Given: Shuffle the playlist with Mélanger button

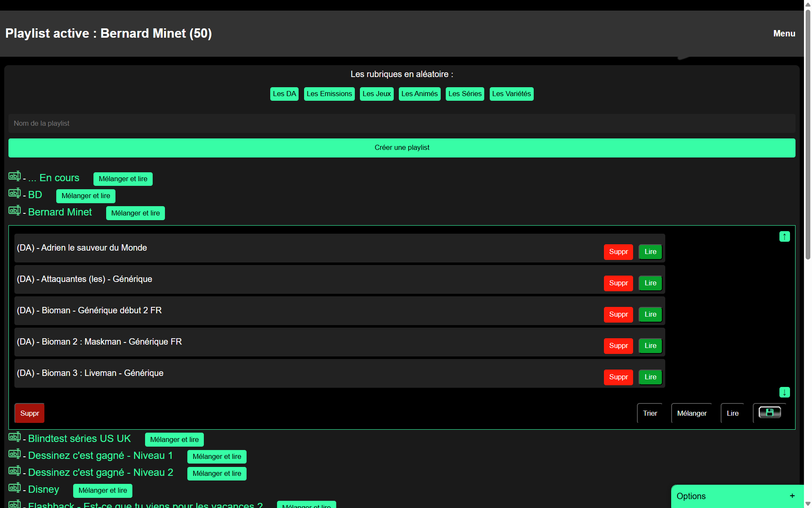Looking at the screenshot, I should pyautogui.click(x=691, y=414).
